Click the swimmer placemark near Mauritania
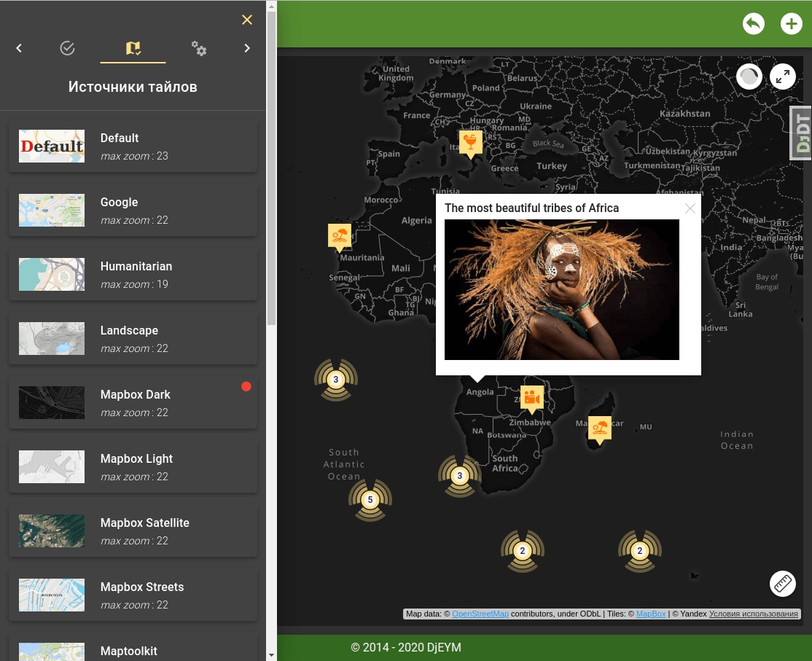 coord(340,235)
